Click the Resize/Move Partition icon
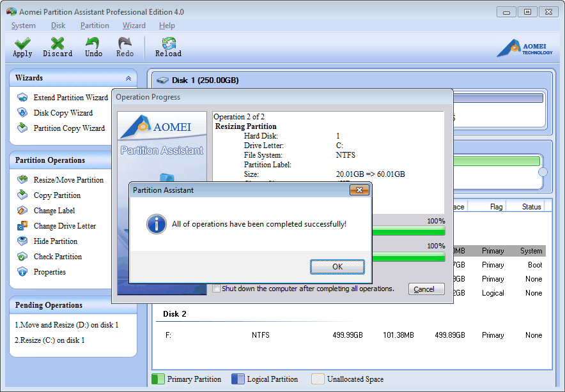Viewport: 565px width, 392px height. click(22, 179)
